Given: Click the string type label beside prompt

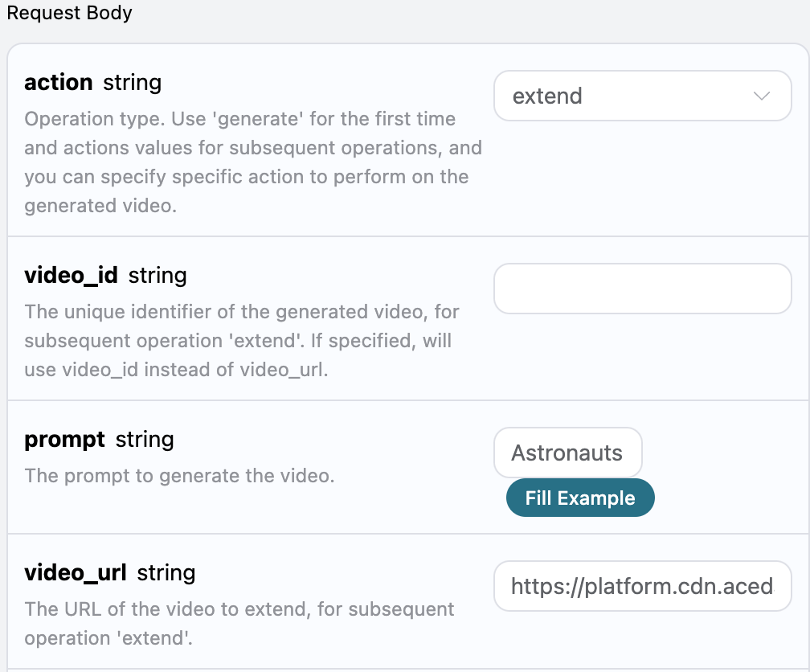Looking at the screenshot, I should click(x=145, y=440).
